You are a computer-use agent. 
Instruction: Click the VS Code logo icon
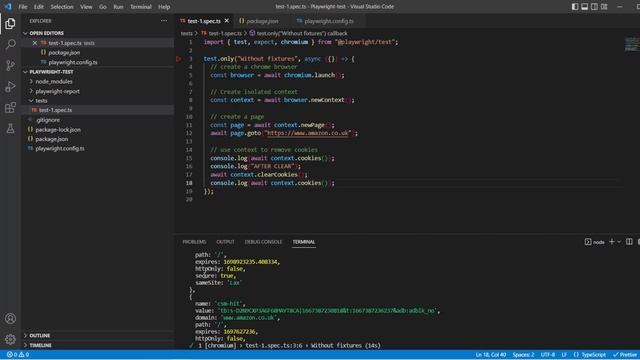coord(8,7)
